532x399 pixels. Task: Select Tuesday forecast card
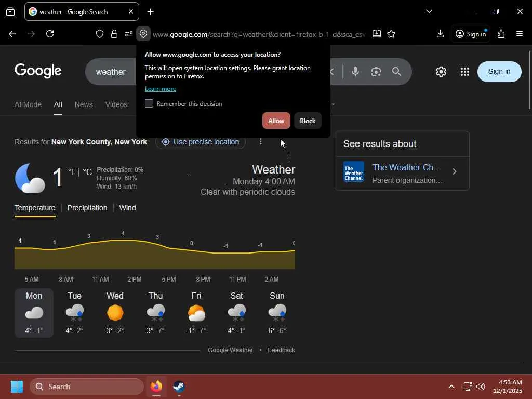point(74,313)
